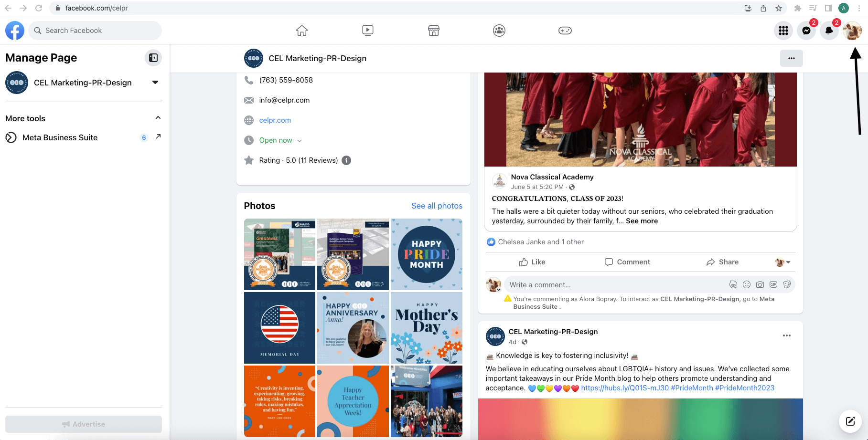Click the browser share icon

point(763,8)
